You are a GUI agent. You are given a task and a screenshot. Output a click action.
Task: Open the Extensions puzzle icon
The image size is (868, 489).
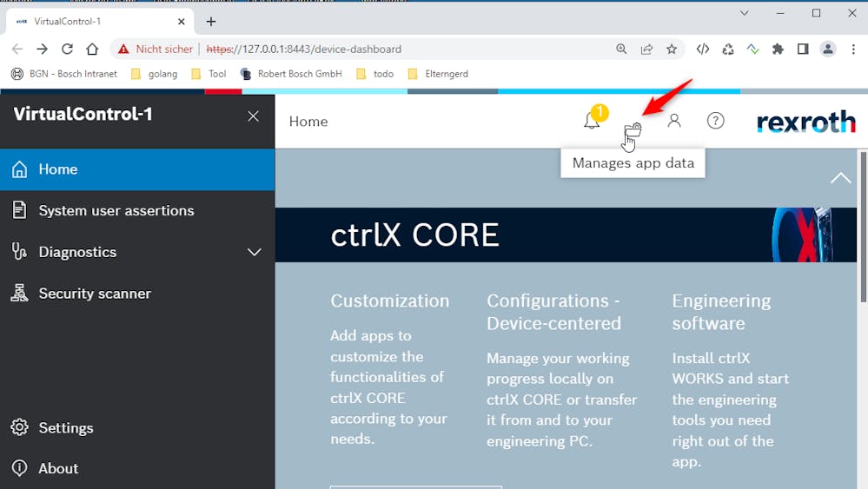778,50
